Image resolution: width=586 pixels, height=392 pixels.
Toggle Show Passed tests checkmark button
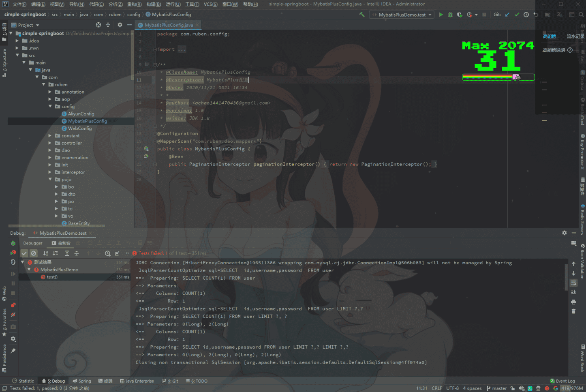click(24, 253)
